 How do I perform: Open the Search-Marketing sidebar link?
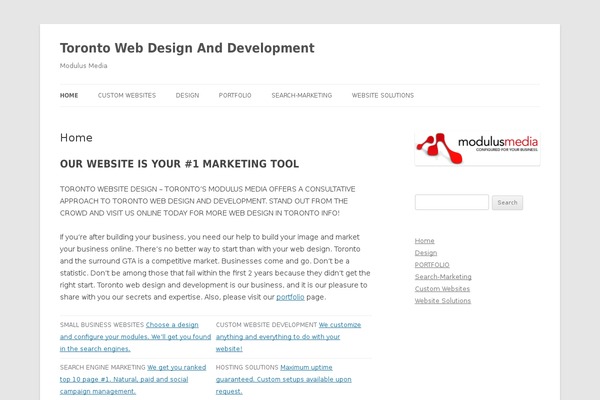[443, 277]
